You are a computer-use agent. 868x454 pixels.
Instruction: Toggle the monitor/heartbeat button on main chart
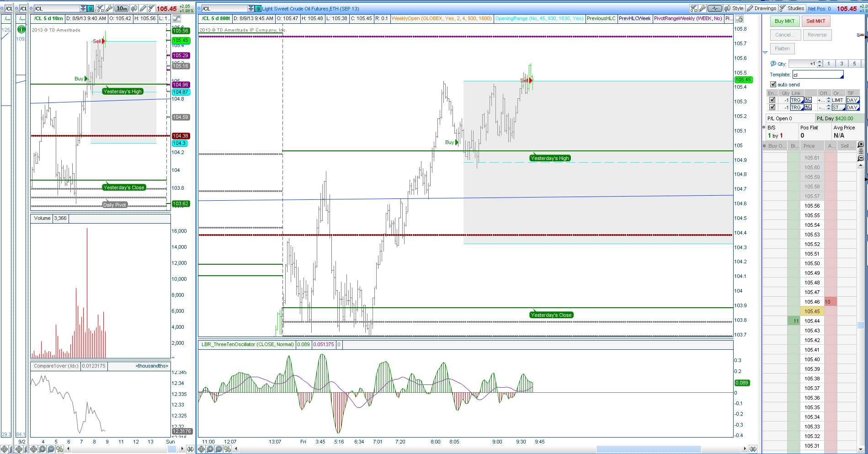[x=715, y=9]
